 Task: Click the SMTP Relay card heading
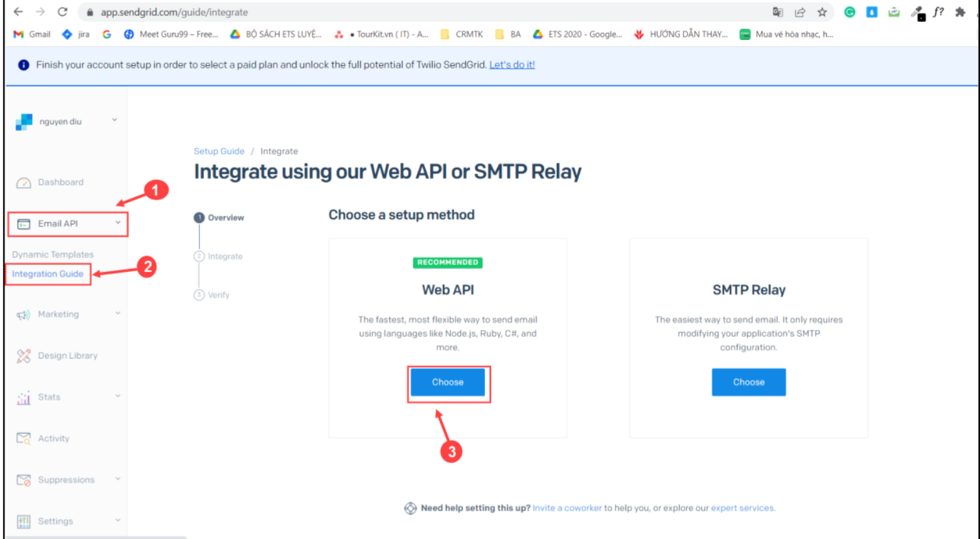[x=749, y=290]
